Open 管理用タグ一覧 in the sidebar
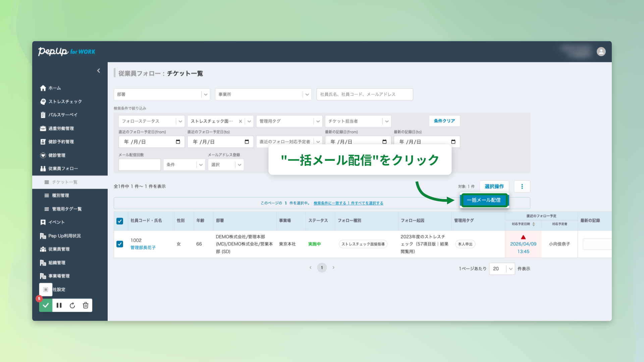644x362 pixels. (x=70, y=209)
